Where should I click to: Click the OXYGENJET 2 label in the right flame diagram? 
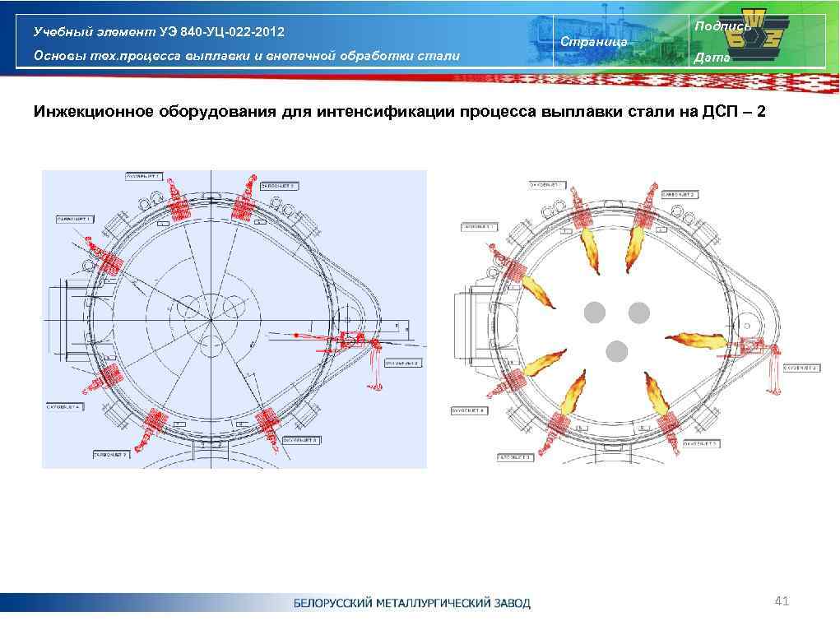pos(802,368)
